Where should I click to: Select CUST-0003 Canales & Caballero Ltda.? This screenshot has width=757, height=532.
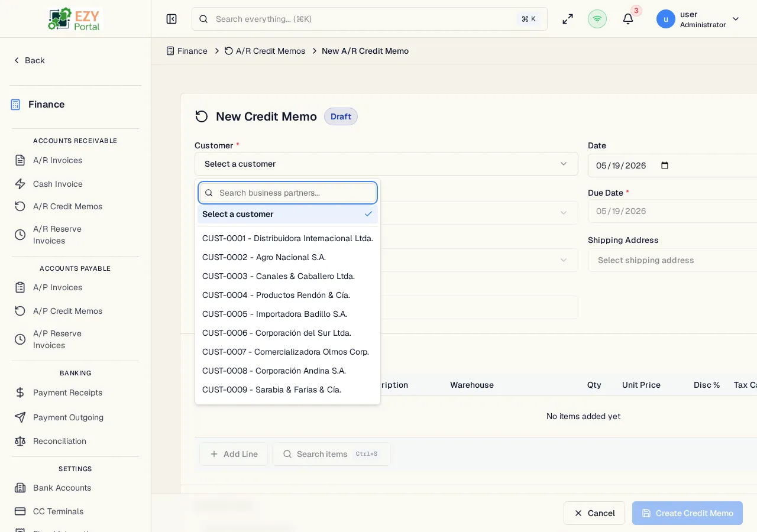(287, 276)
